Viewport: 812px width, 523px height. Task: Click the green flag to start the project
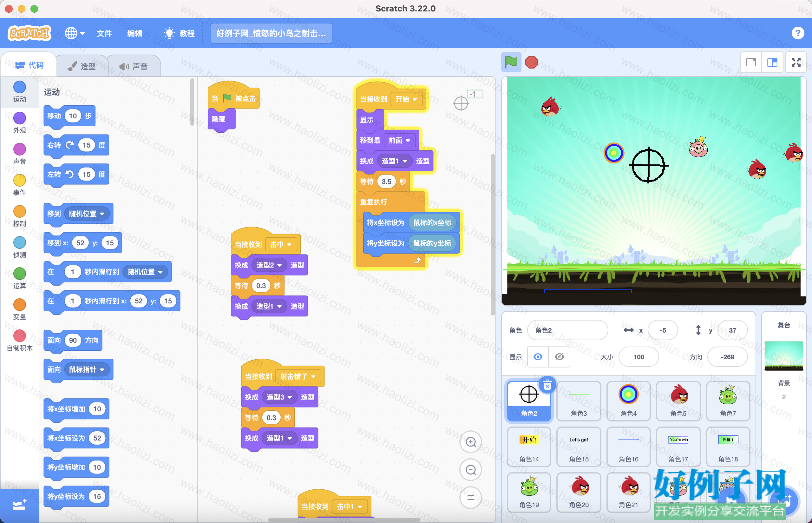coord(511,62)
